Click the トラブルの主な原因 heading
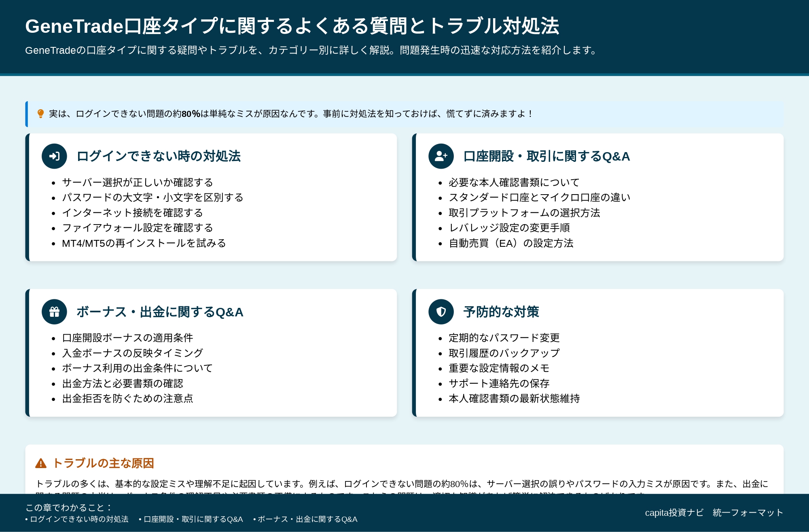The height and width of the screenshot is (532, 809). coord(103,463)
